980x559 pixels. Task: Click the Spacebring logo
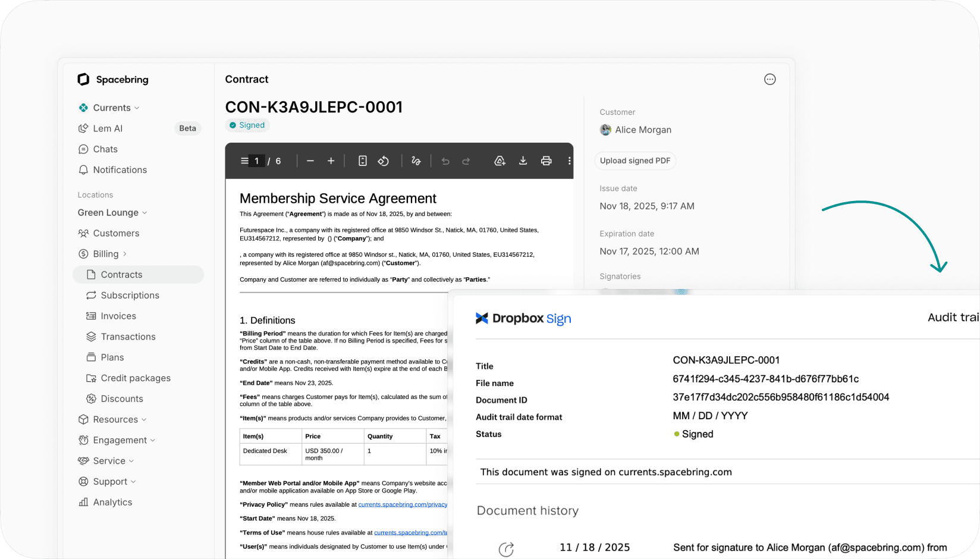pyautogui.click(x=113, y=80)
